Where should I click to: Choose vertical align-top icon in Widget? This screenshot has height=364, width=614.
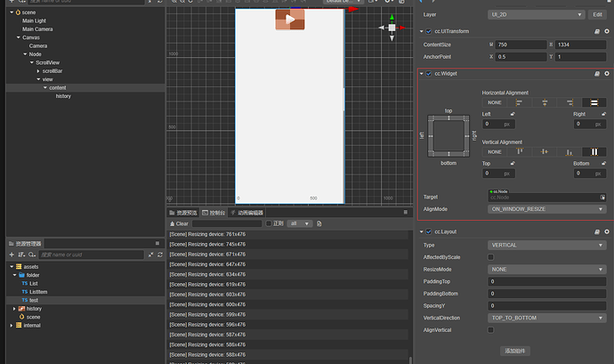click(x=520, y=152)
